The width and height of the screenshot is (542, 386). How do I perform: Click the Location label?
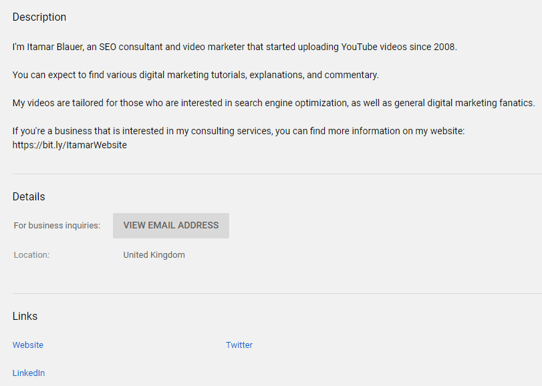pos(31,255)
